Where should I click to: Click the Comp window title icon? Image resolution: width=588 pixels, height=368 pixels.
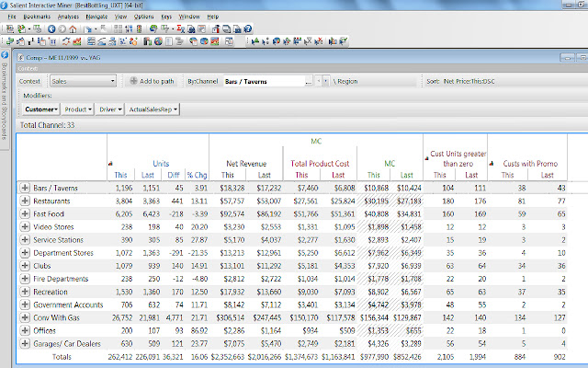pos(22,59)
